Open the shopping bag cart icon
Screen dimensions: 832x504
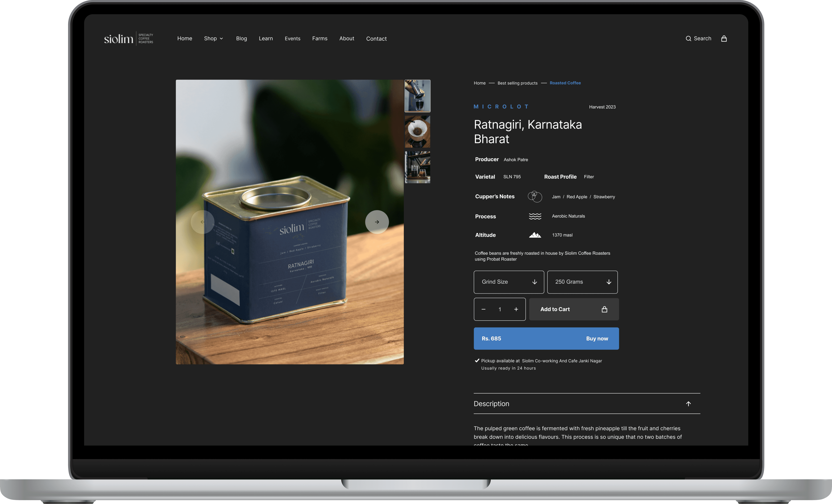pyautogui.click(x=724, y=38)
